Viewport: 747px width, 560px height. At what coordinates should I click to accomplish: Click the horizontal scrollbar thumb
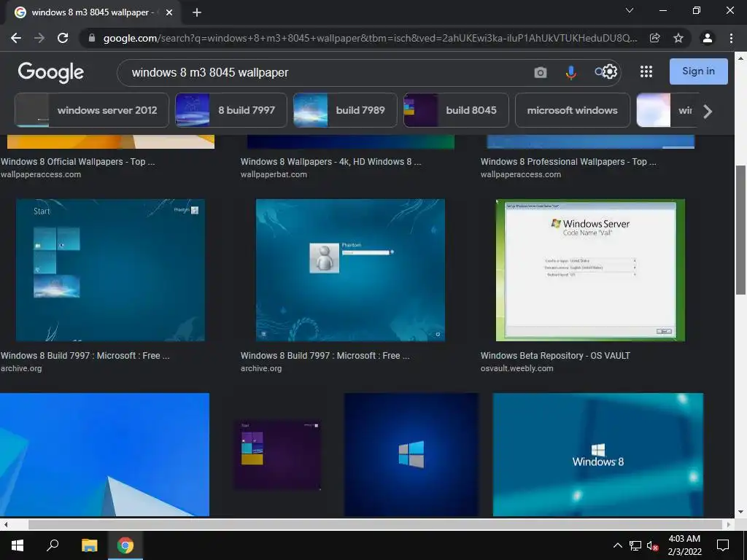(x=375, y=524)
